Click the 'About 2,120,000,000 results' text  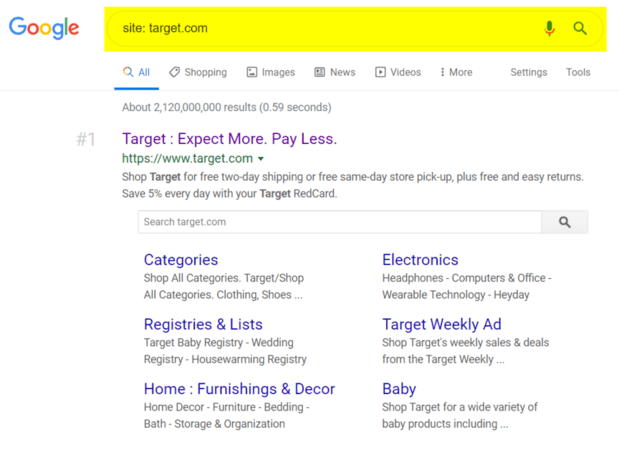pyautogui.click(x=227, y=107)
